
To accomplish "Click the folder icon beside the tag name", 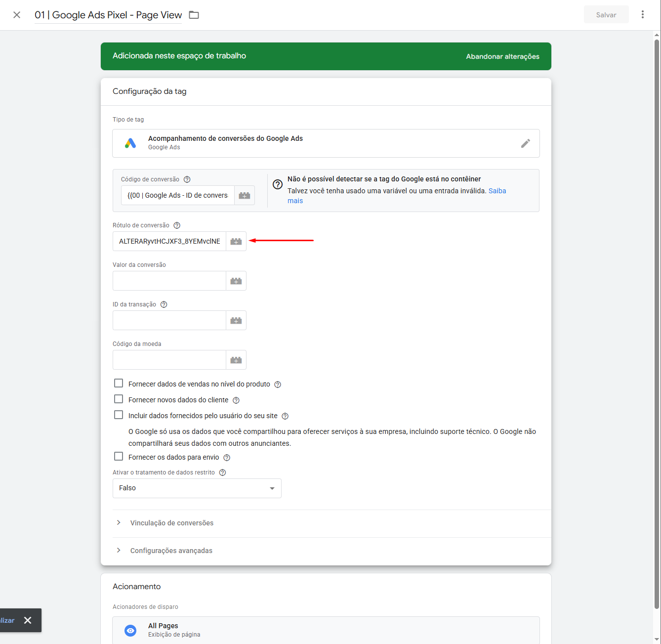I will point(194,15).
